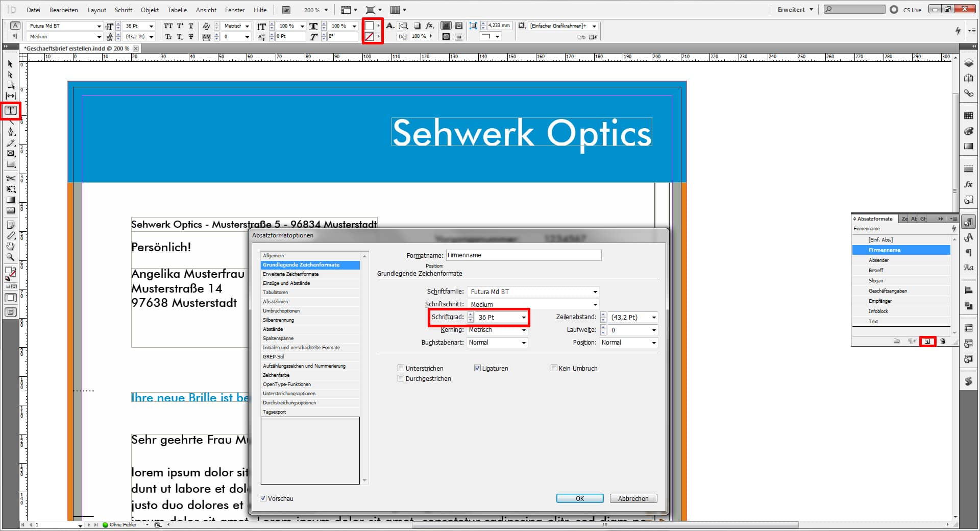Open the Swatches panel icon in dock

click(x=968, y=116)
